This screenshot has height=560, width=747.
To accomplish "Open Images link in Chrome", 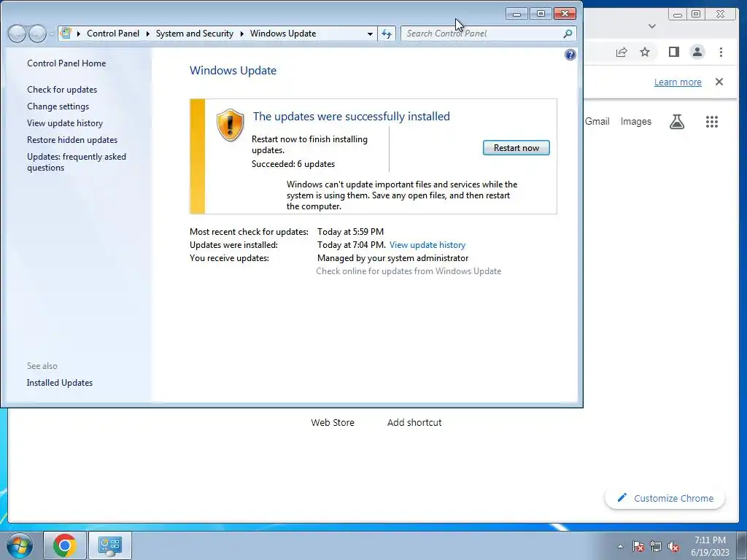I will click(x=635, y=122).
